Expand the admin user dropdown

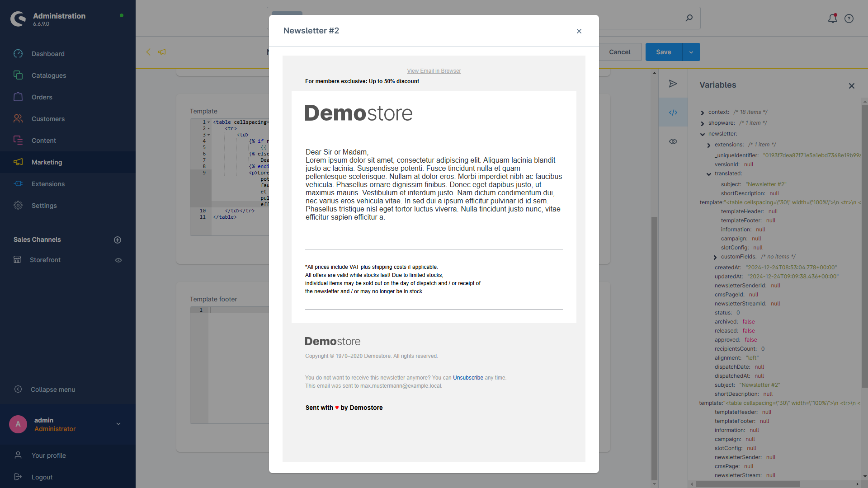tap(118, 424)
